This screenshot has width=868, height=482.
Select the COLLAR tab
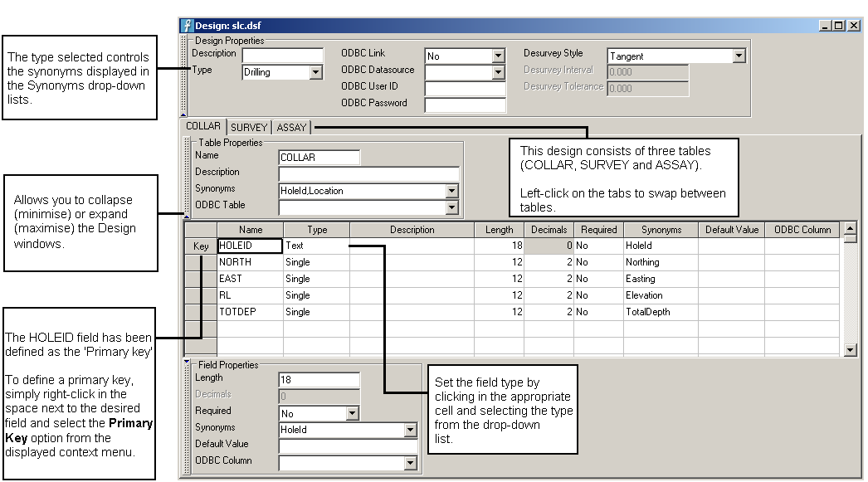point(203,127)
